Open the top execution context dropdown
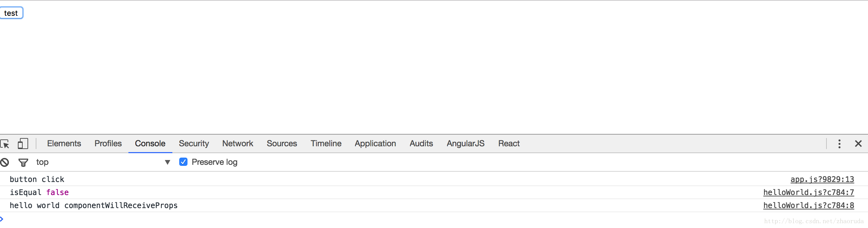 click(x=103, y=162)
